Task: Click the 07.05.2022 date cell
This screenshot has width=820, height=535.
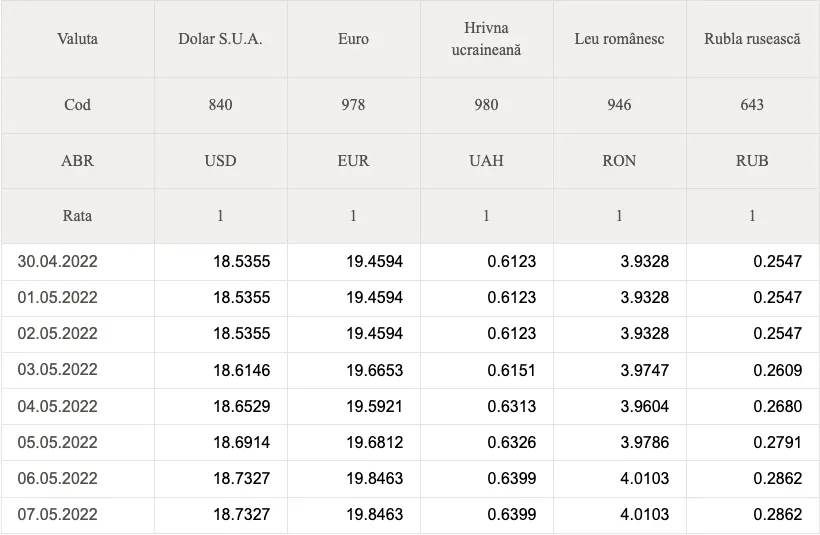Action: (77, 514)
